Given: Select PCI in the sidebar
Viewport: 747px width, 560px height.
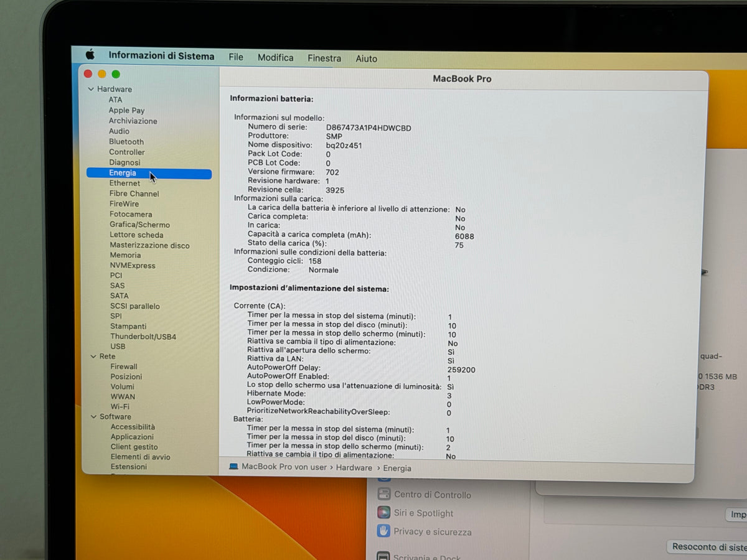Looking at the screenshot, I should point(116,276).
